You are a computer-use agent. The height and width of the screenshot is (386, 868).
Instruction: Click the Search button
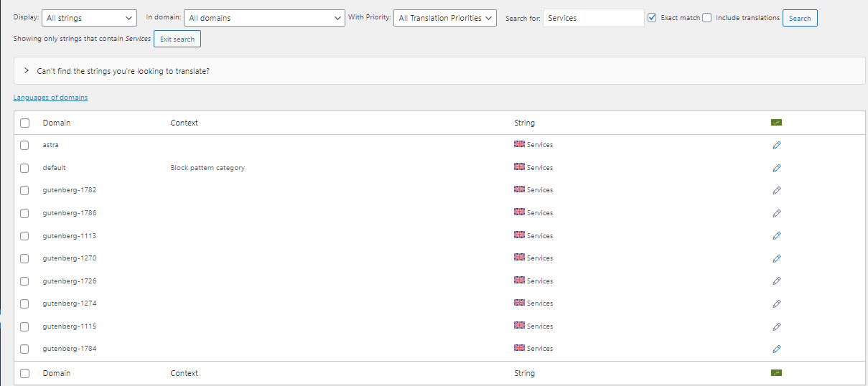(799, 18)
